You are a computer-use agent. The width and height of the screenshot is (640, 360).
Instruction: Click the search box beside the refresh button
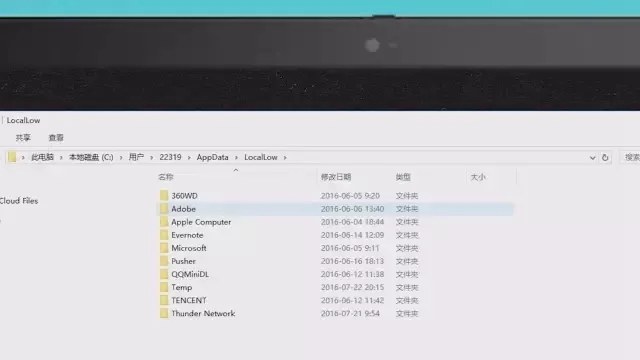click(x=630, y=157)
